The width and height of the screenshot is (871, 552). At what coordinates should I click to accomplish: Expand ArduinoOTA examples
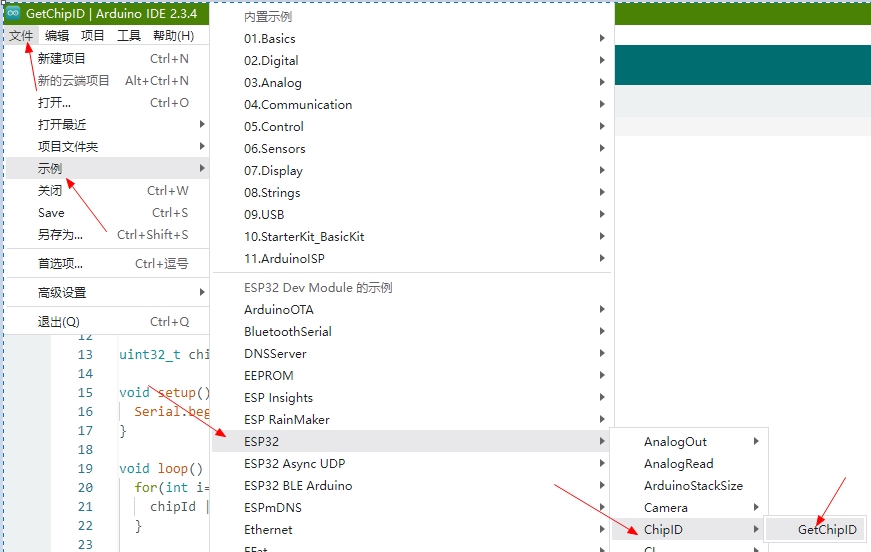coord(412,309)
